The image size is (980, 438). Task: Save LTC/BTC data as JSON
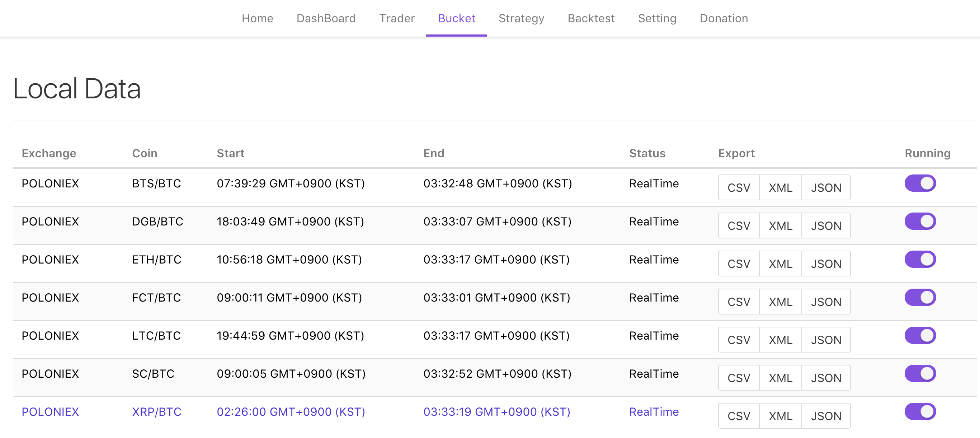pyautogui.click(x=826, y=340)
